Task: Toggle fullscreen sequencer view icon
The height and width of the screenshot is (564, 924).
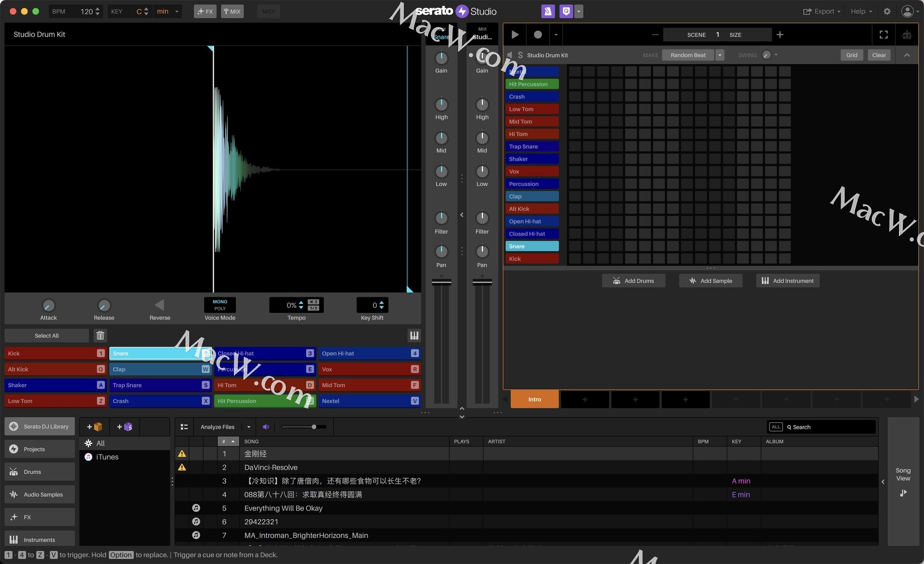Action: pyautogui.click(x=884, y=35)
